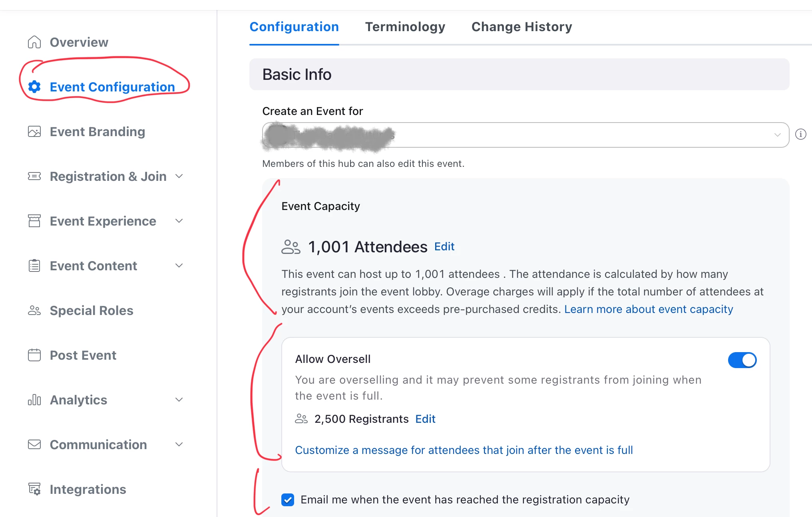This screenshot has width=812, height=517.
Task: Click the Overview home icon
Action: tap(34, 42)
